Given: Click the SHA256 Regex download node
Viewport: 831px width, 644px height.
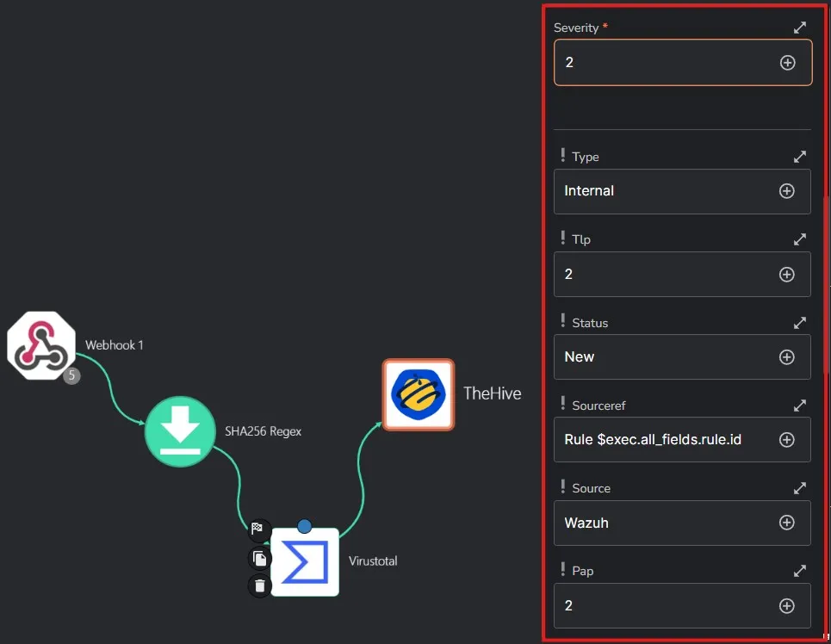Looking at the screenshot, I should coord(180,431).
